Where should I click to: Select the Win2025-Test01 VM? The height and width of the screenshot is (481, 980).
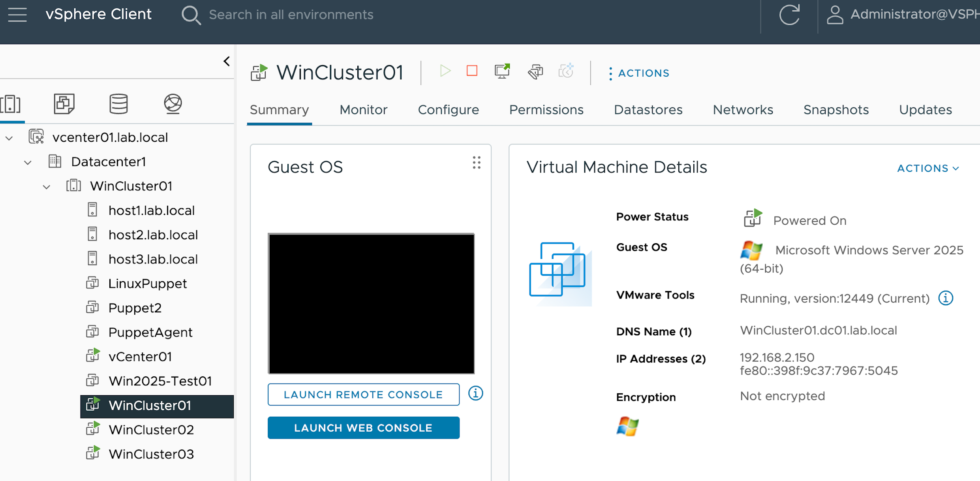click(x=160, y=381)
